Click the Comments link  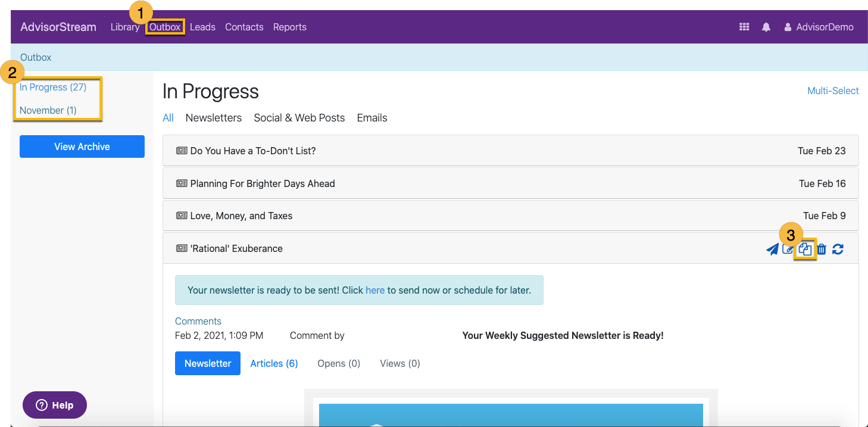(198, 321)
